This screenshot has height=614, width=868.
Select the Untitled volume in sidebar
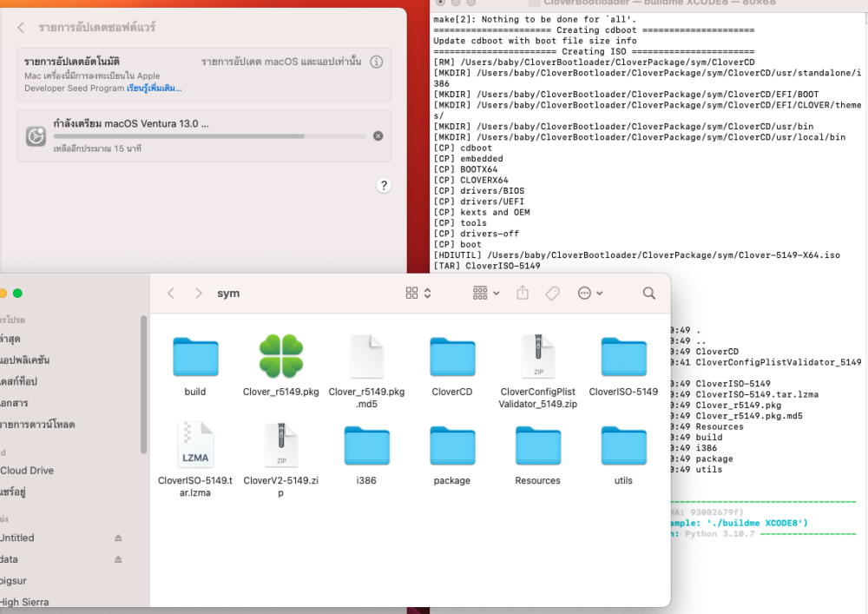pos(17,538)
